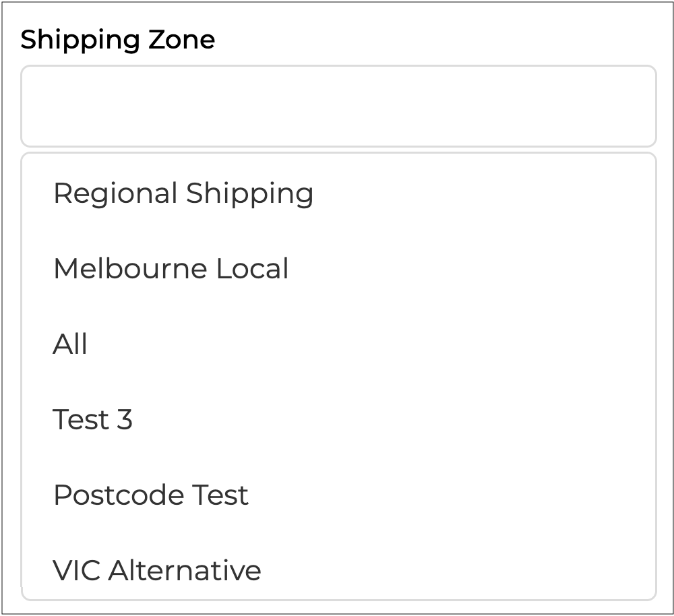This screenshot has height=616, width=674.
Task: Select the first option, Regional Shipping
Action: 183,193
